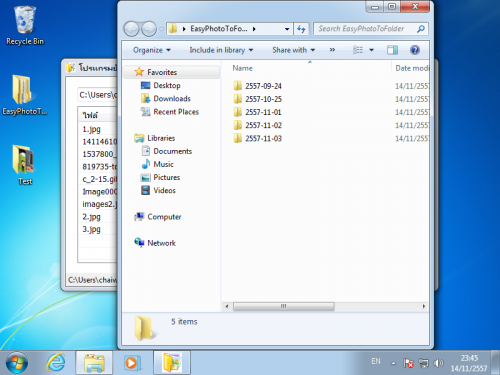This screenshot has height=375, width=500.
Task: Sort by Name column header
Action: 243,68
